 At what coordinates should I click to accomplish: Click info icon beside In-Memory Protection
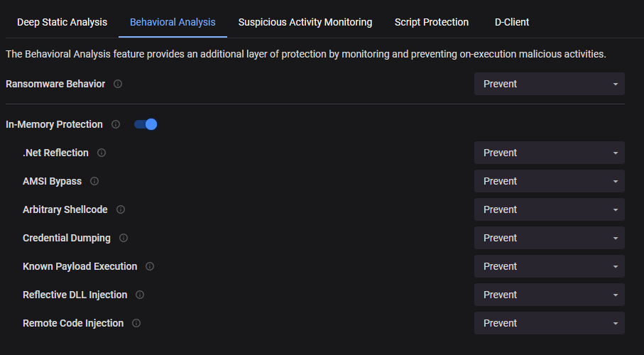(116, 124)
